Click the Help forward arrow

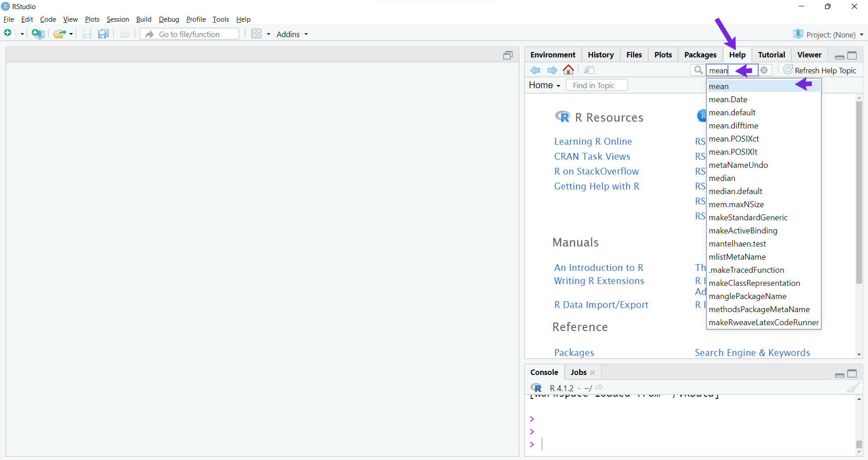552,70
